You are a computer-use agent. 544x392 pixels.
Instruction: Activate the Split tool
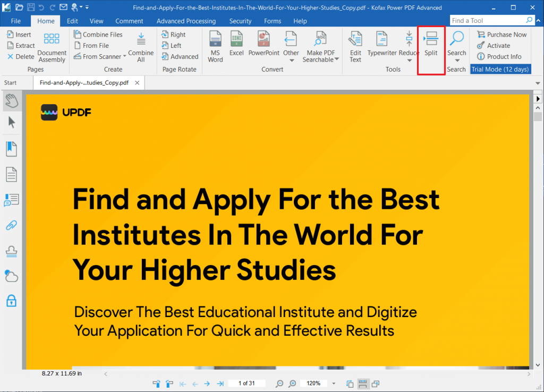(431, 45)
